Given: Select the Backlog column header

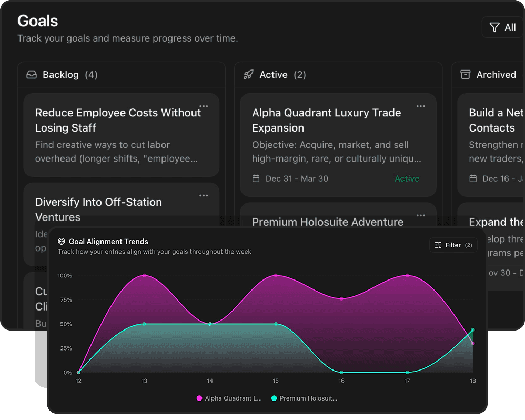Looking at the screenshot, I should [60, 75].
